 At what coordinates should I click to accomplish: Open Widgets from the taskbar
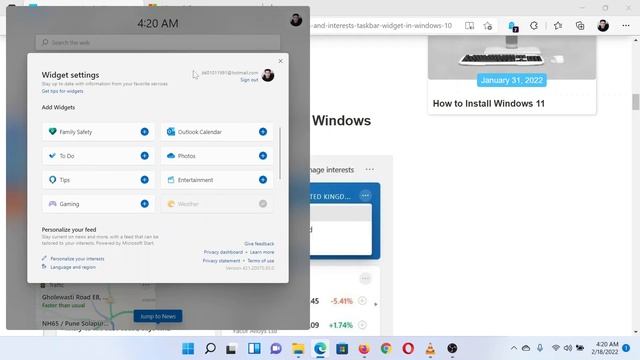coord(254,349)
